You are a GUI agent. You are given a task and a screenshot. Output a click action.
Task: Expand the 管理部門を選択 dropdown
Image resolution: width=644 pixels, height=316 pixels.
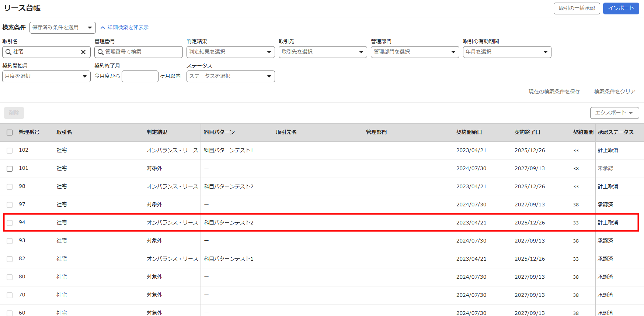coord(415,52)
